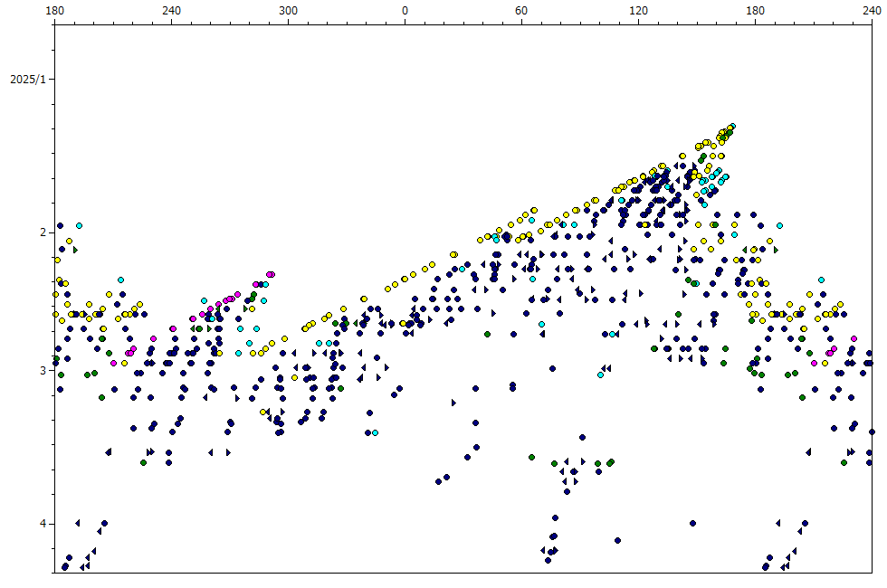
Task: Select the cyan dot at the bottom of the left cluster
Action: 375,433
